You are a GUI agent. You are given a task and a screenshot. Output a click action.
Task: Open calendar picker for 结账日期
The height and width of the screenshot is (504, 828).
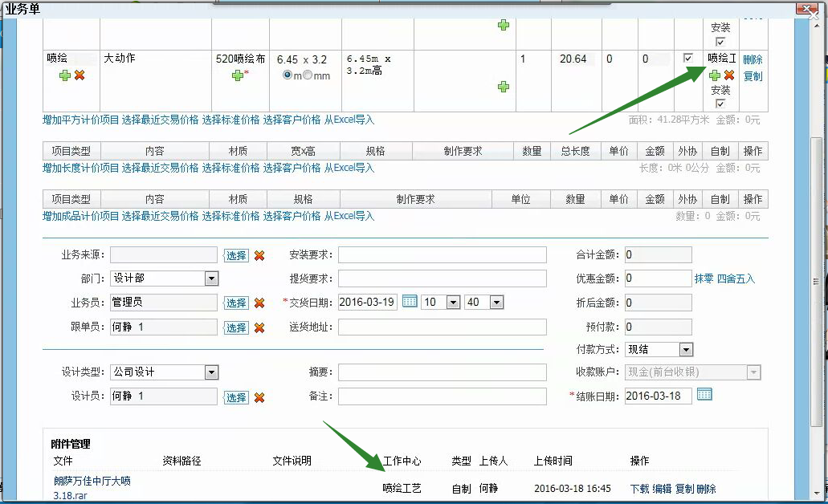pos(704,395)
